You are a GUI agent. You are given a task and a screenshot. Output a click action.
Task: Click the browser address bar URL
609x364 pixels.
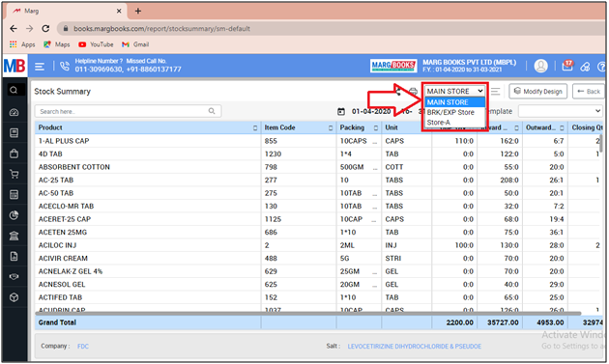(x=161, y=29)
